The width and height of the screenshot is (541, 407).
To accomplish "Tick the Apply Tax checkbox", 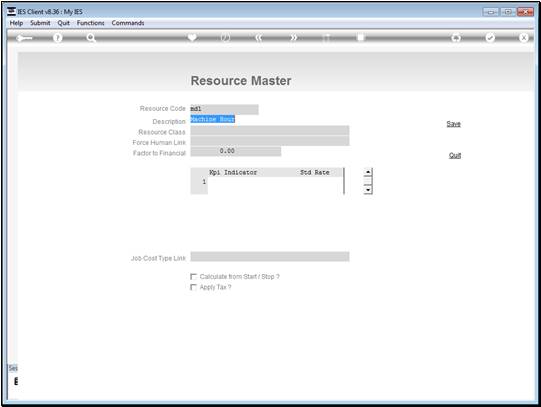I will pyautogui.click(x=194, y=287).
